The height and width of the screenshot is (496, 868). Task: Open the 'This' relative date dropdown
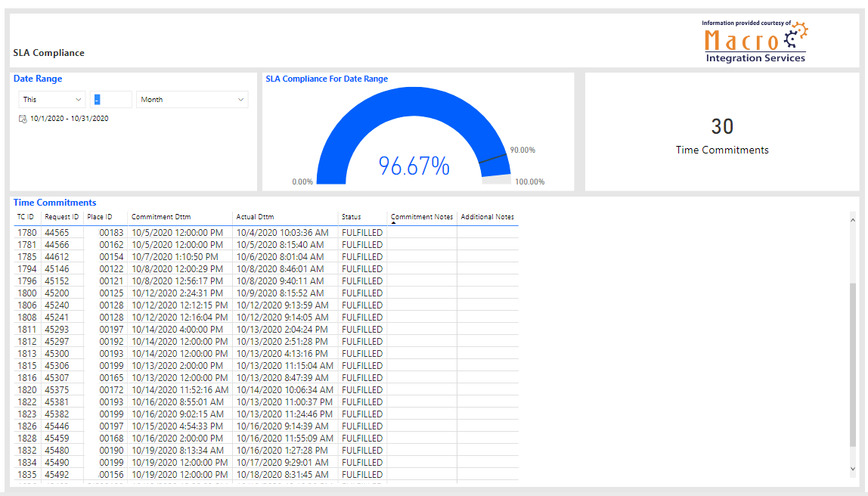[x=53, y=100]
